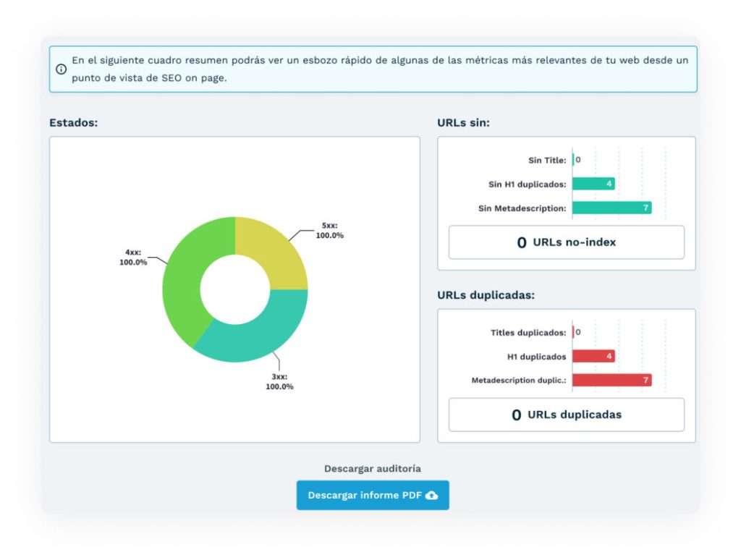Click the Sin Title bar label
The height and width of the screenshot is (560, 741).
point(546,160)
